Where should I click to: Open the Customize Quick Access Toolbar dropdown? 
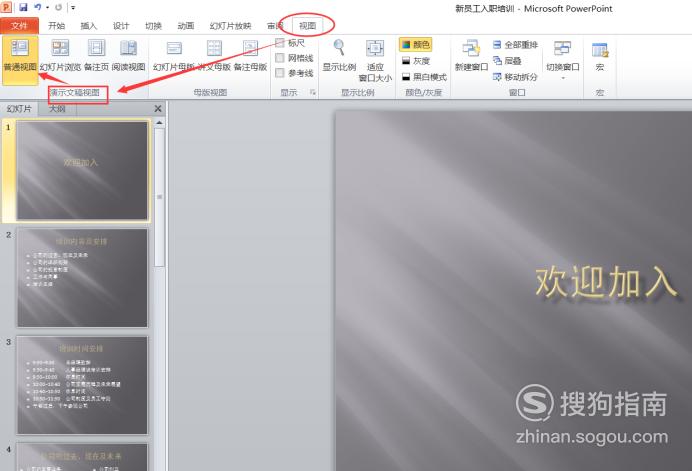point(73,8)
